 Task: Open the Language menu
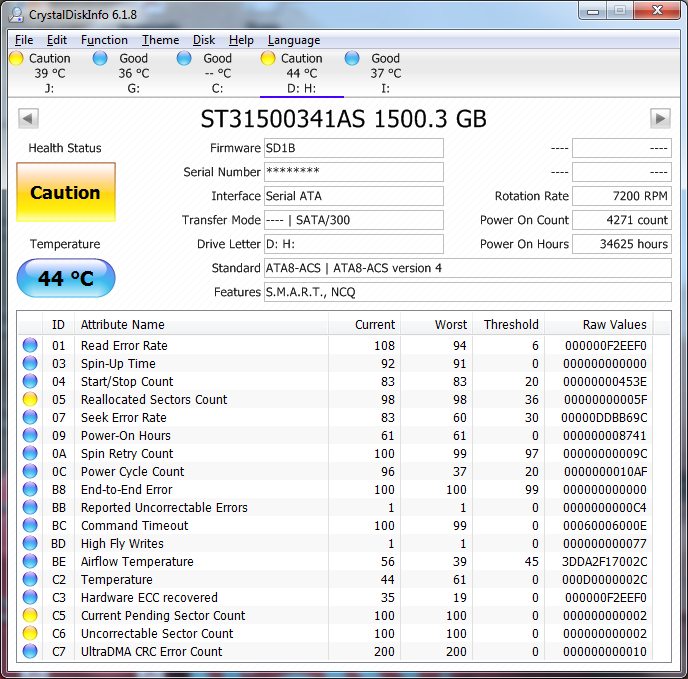coord(294,40)
